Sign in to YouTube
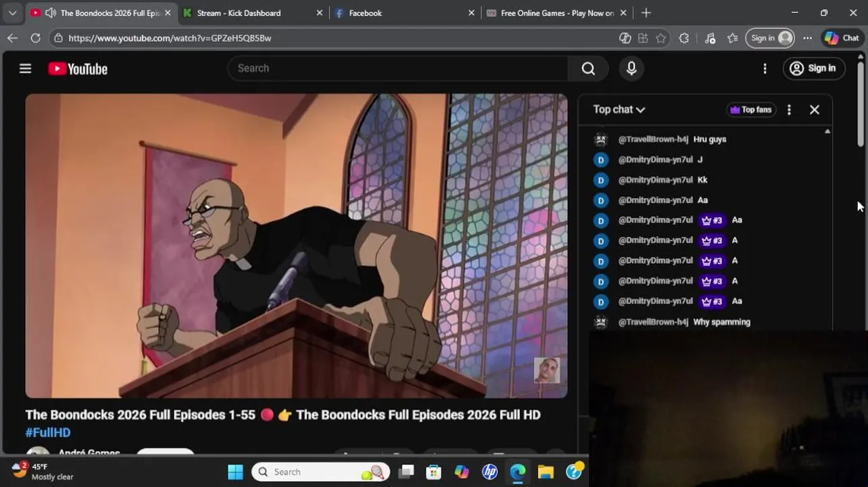This screenshot has width=868, height=487. coord(813,68)
